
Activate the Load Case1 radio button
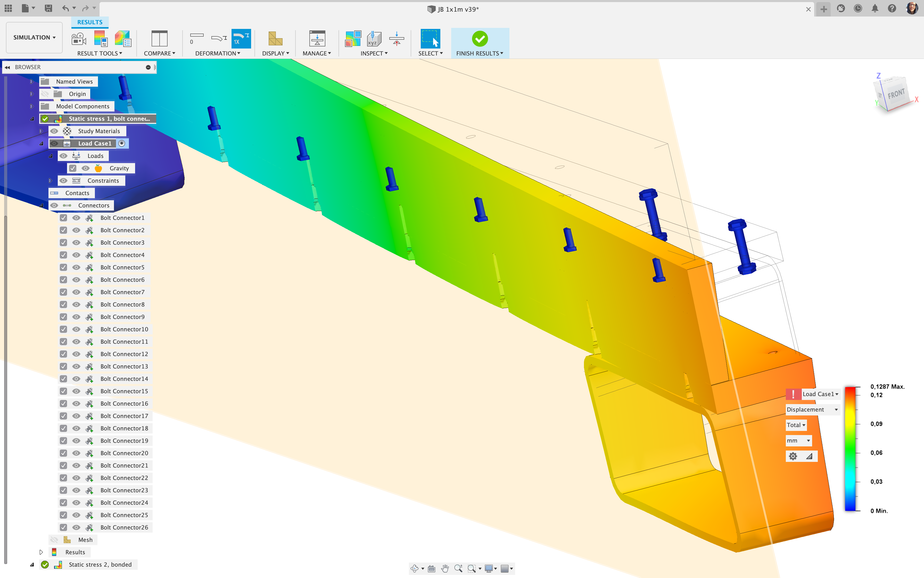point(122,143)
